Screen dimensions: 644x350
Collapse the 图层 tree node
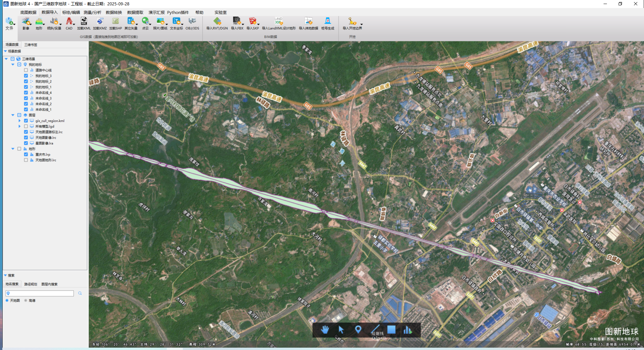[13, 115]
